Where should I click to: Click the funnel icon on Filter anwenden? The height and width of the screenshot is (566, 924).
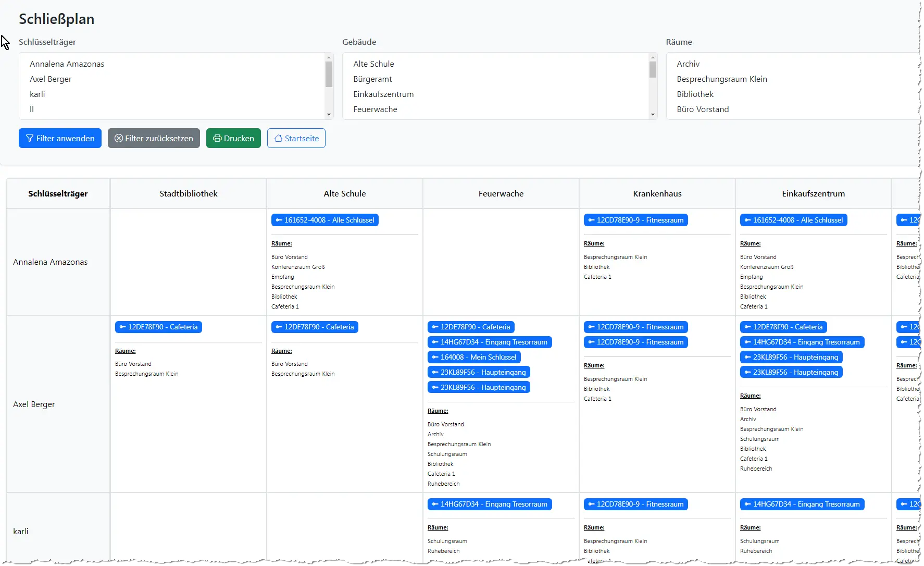[x=30, y=139]
